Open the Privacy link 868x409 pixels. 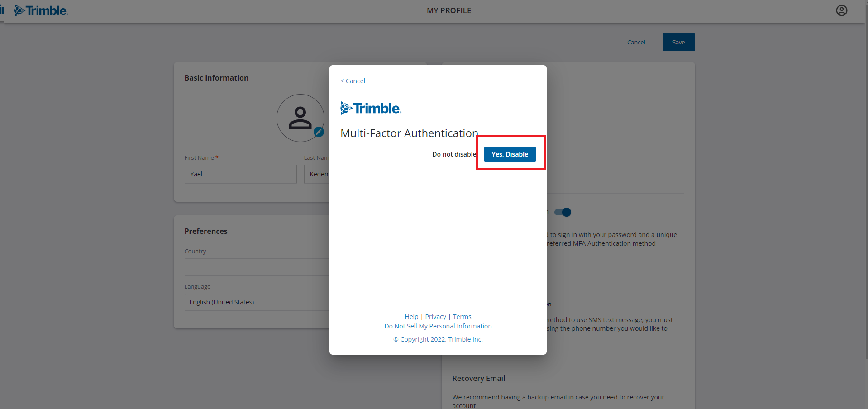pyautogui.click(x=435, y=317)
